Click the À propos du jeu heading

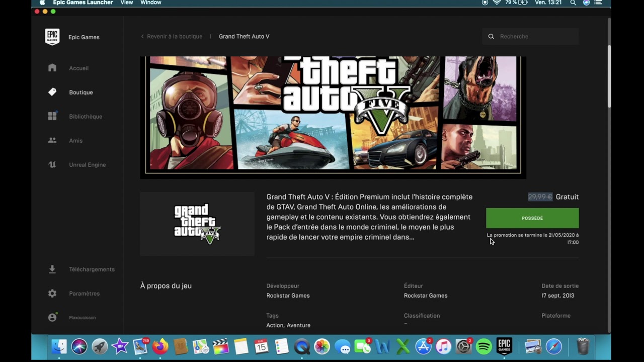coord(166,286)
